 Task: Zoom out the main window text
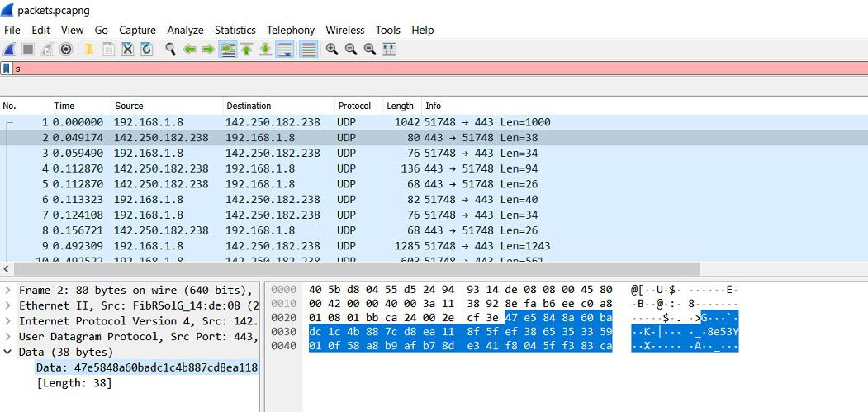351,50
